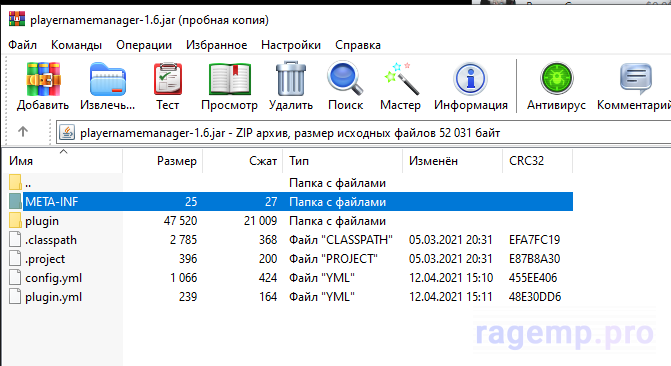
Task: Select the plugin folder icon
Action: tap(15, 220)
